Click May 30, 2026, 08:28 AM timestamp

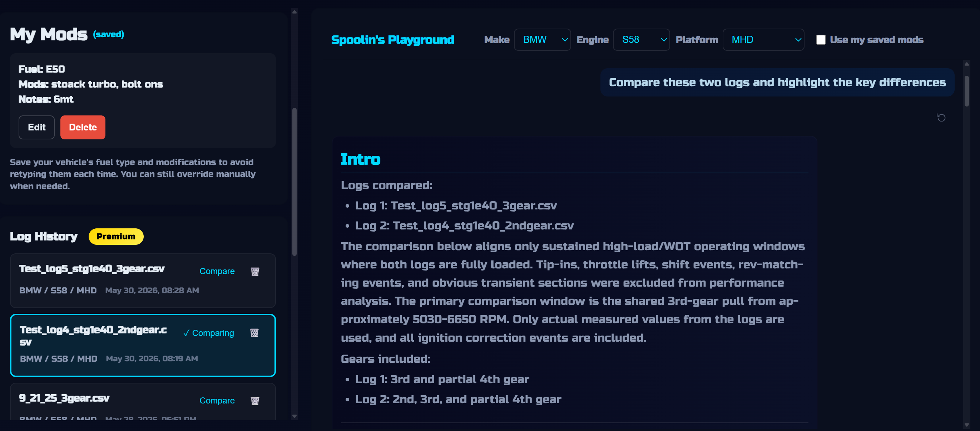(x=152, y=290)
